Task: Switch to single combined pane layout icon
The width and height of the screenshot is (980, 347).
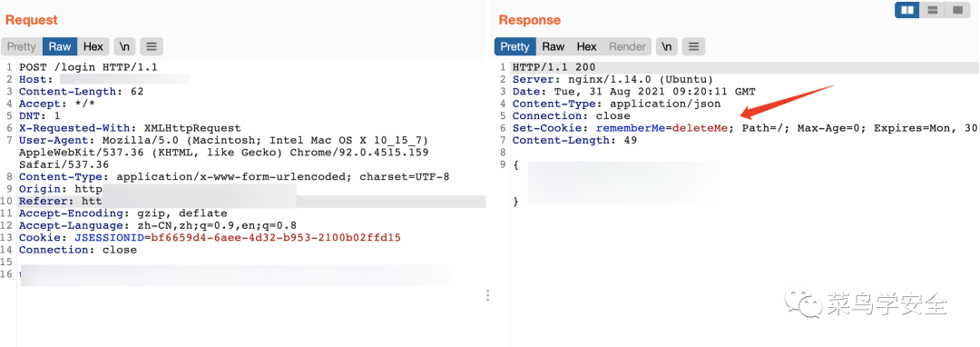Action: [x=956, y=10]
